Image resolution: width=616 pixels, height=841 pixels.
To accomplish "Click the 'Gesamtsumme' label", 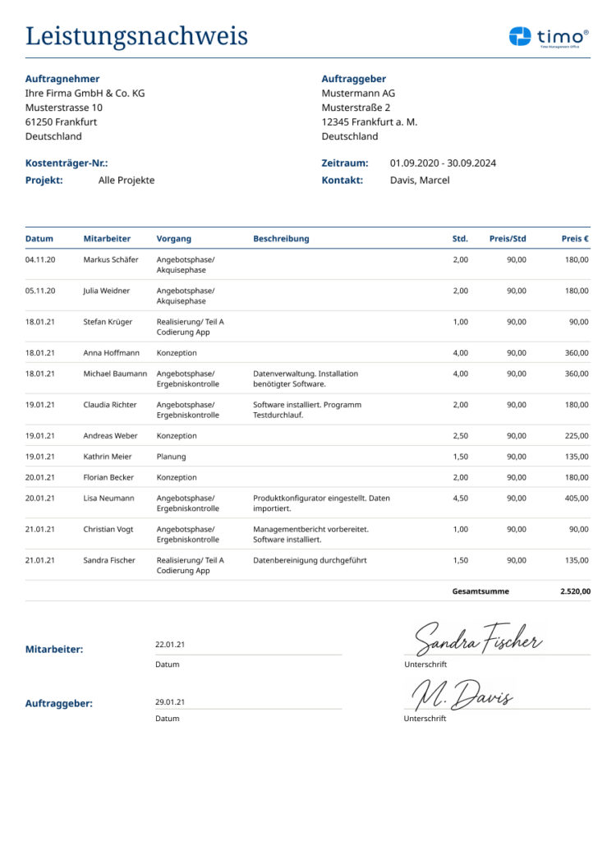I will tap(480, 591).
